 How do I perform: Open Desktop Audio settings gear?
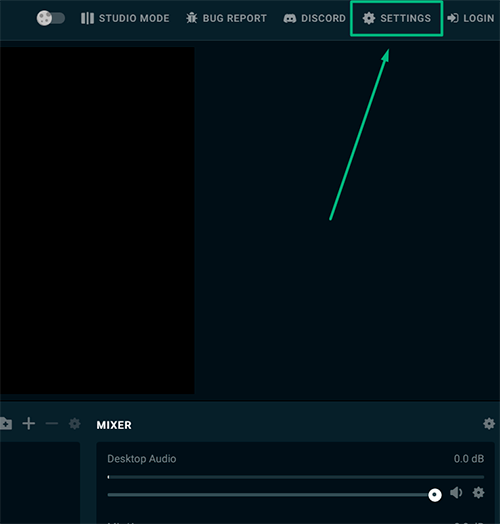pyautogui.click(x=478, y=493)
